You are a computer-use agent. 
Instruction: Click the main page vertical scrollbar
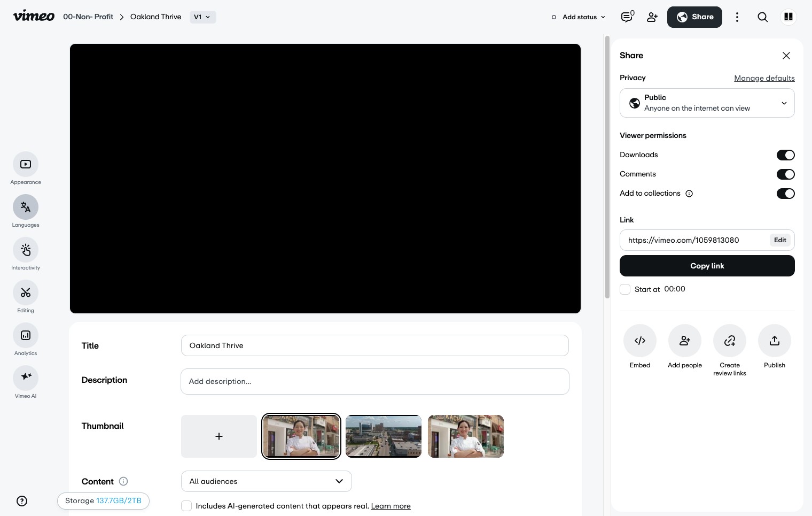(x=607, y=167)
